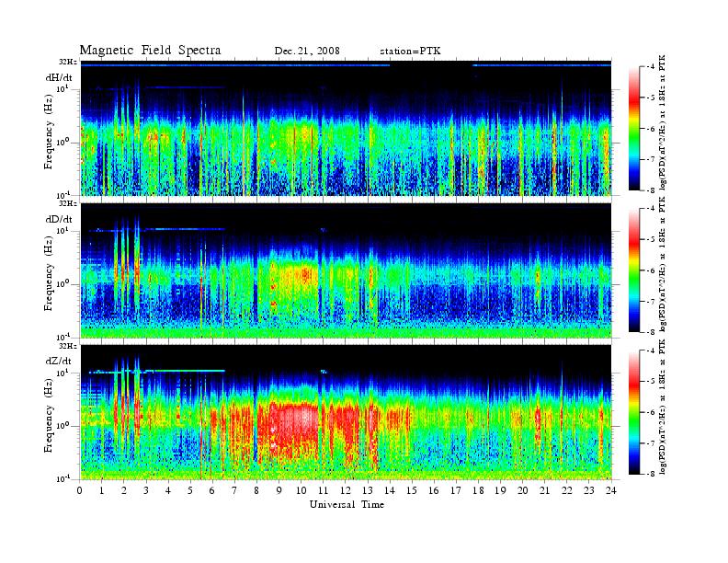Click hour tick '21' on the time axis
This screenshot has width=728, height=563.
544,490
